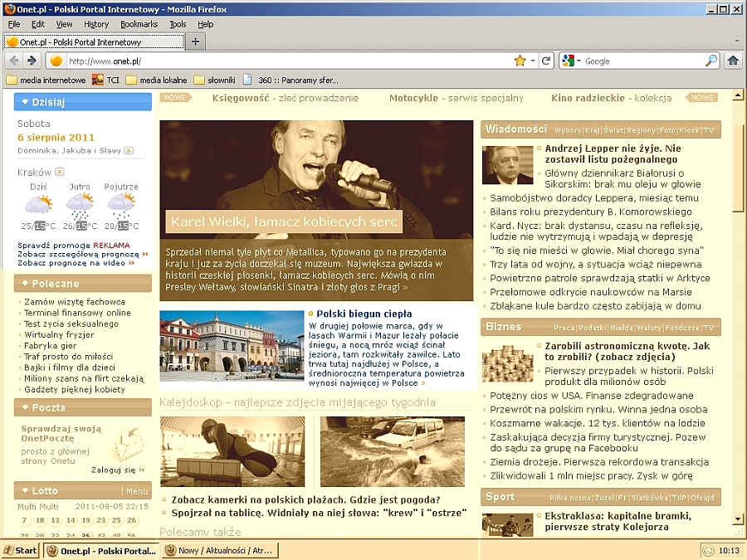Open the History menu
Screen dimensions: 747x560
pyautogui.click(x=96, y=24)
